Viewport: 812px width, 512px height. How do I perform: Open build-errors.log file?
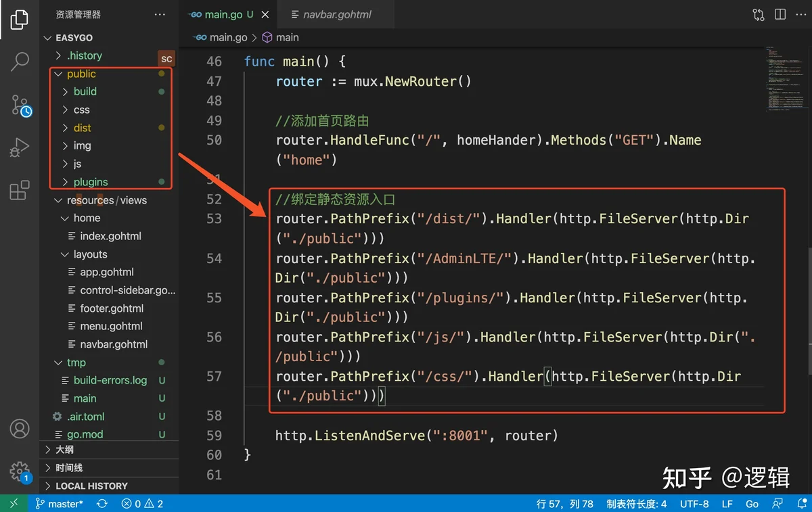click(x=108, y=380)
